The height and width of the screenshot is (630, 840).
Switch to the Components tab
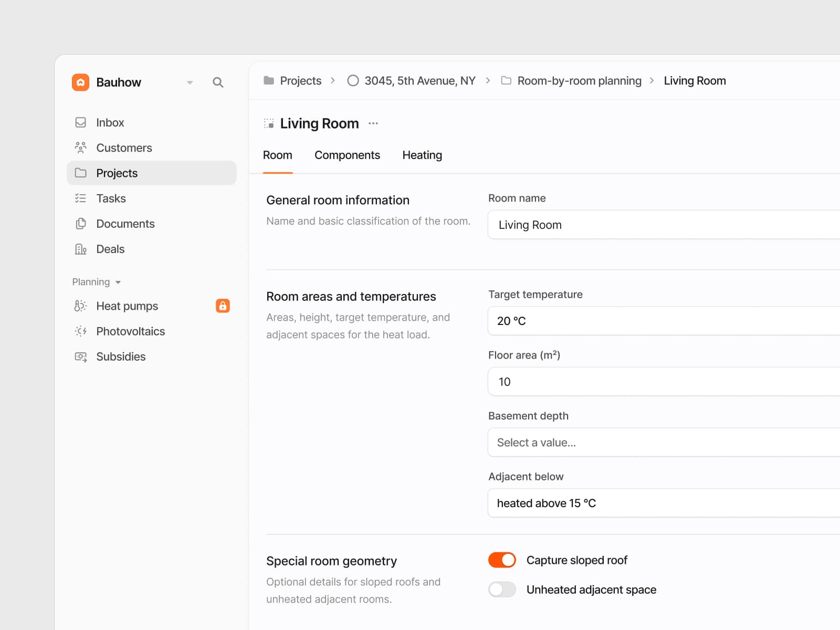pyautogui.click(x=347, y=155)
